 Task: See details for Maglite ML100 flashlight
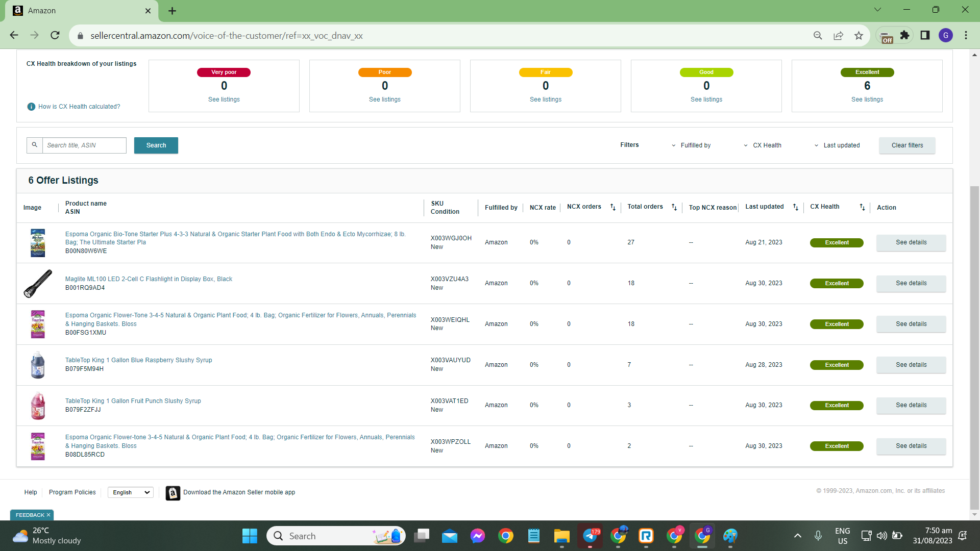(x=911, y=283)
